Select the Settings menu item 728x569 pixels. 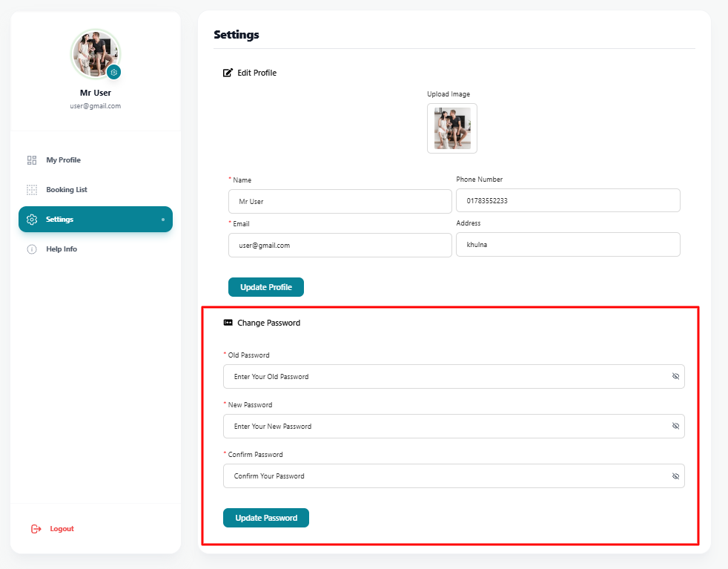coord(96,220)
